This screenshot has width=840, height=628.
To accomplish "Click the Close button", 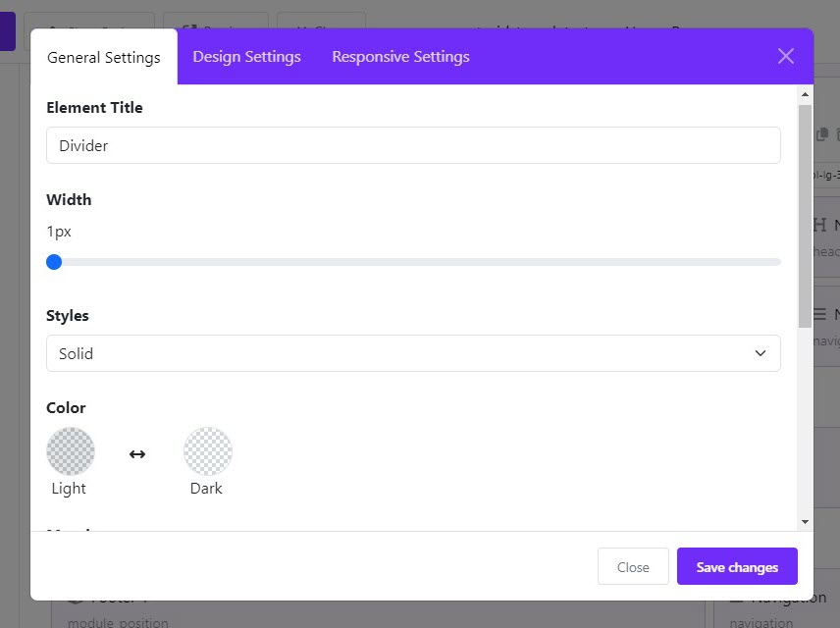I will click(633, 566).
